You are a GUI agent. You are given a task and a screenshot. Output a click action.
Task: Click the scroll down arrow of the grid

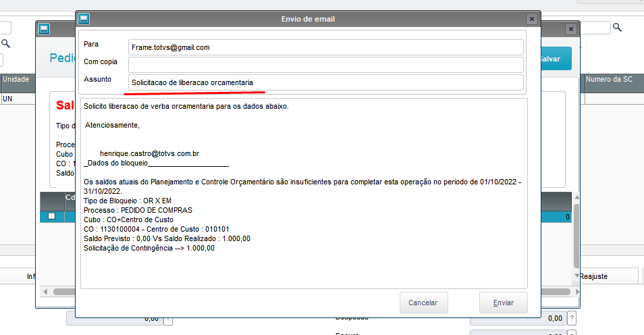click(576, 276)
